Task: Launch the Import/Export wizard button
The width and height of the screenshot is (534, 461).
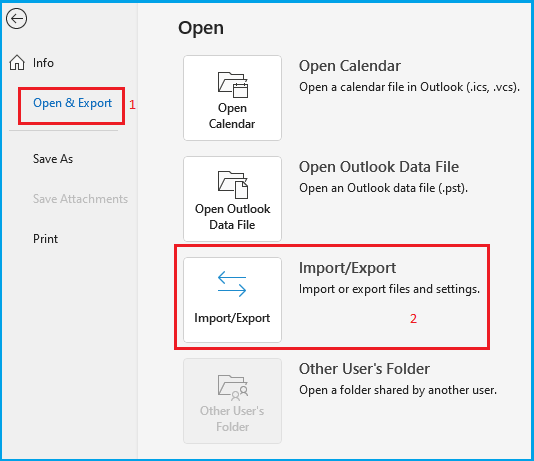Action: point(232,300)
